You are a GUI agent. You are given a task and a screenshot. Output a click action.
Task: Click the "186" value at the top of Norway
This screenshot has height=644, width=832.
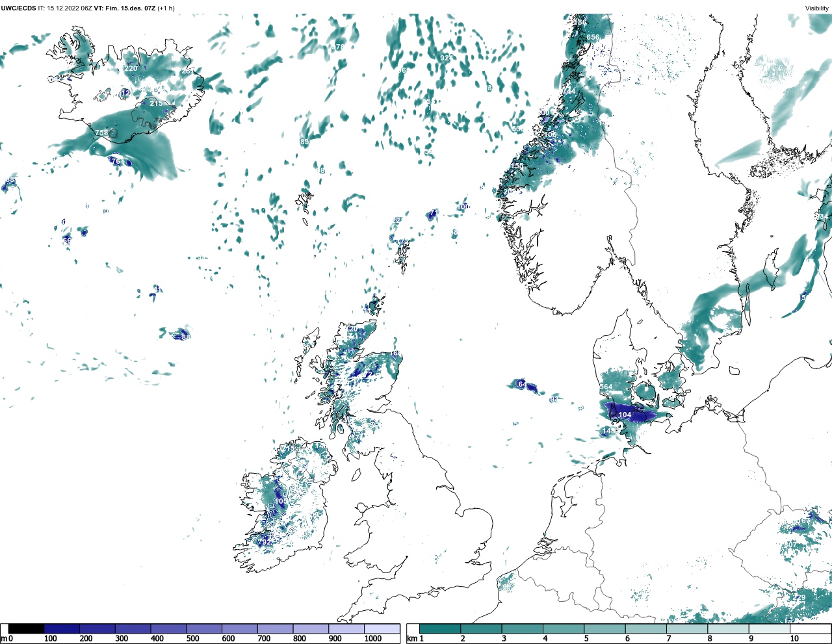tap(580, 22)
